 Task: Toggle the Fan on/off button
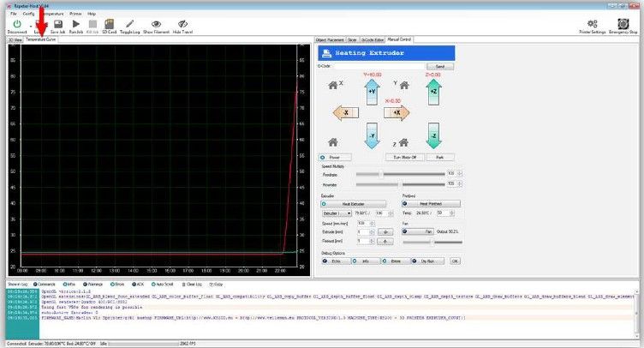pos(429,231)
